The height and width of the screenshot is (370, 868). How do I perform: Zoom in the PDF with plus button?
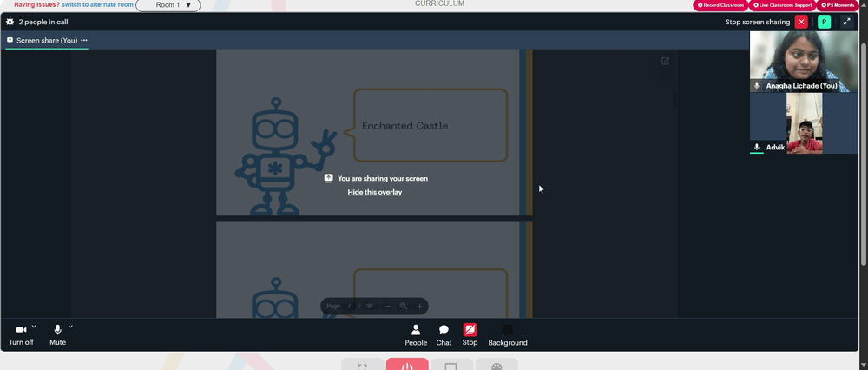(x=419, y=307)
